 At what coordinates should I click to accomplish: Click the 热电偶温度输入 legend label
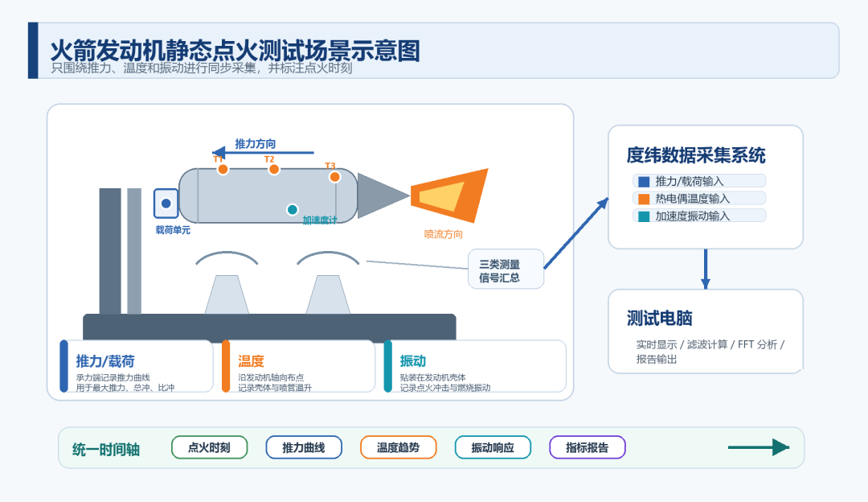coord(693,199)
